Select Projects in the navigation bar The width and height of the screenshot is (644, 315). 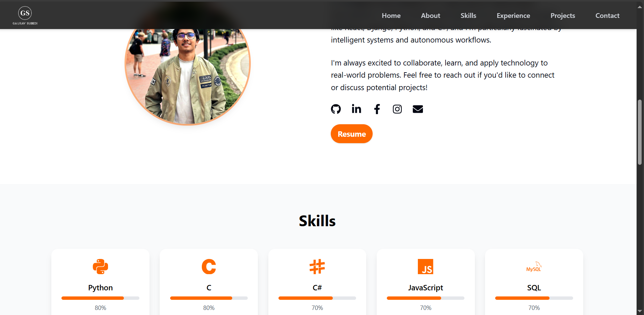tap(563, 16)
